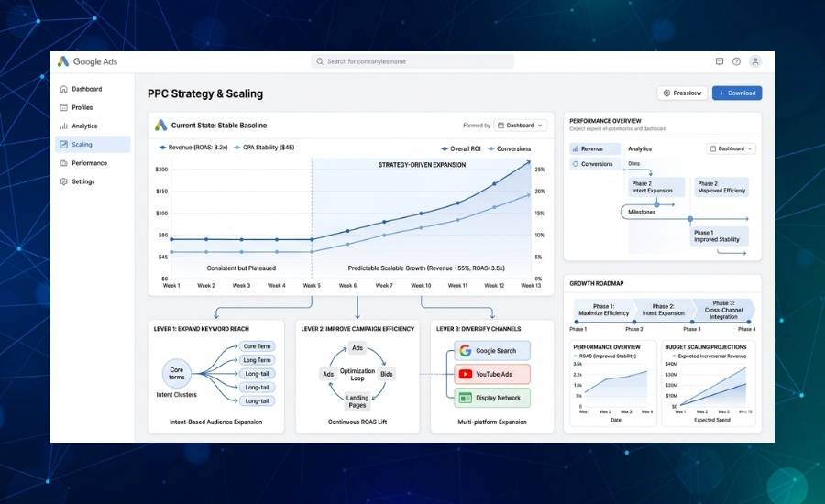Select the YouTube Ads channel button
This screenshot has width=825, height=504.
492,374
